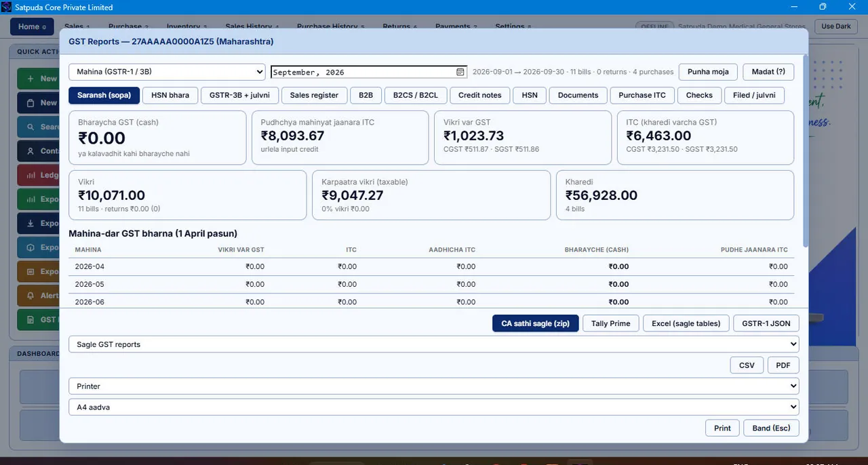868x465 pixels.
Task: Expand the Sagle GST reports dropdown
Action: point(434,344)
